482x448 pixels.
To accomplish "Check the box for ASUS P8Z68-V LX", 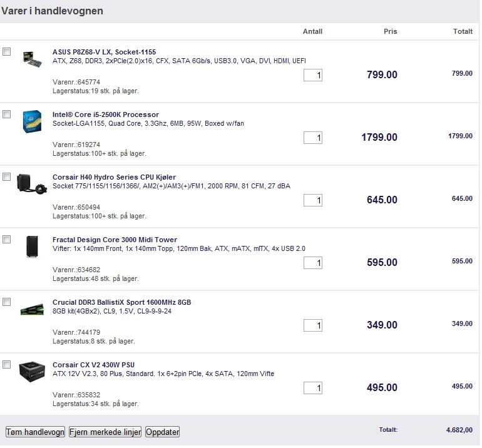I will pos(7,52).
